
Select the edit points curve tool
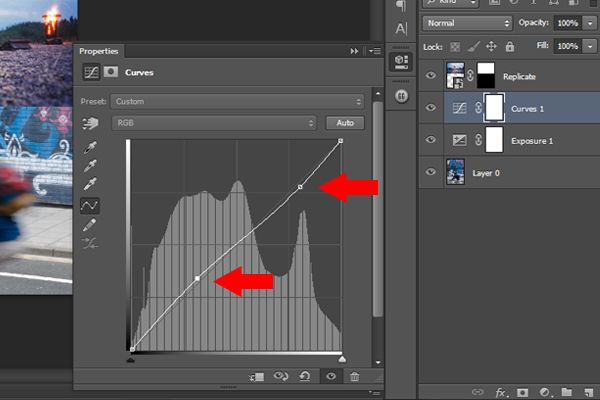[x=90, y=206]
